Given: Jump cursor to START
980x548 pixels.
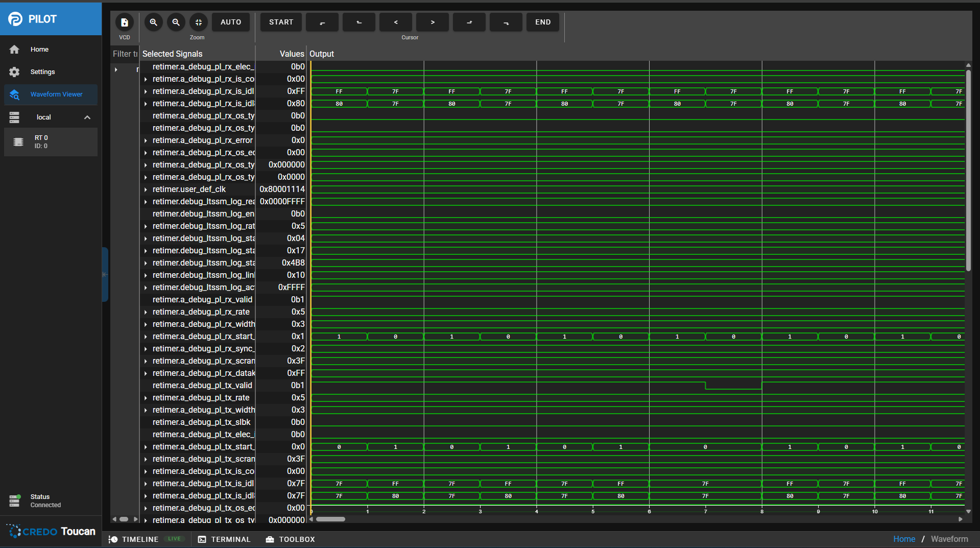Looking at the screenshot, I should (281, 22).
